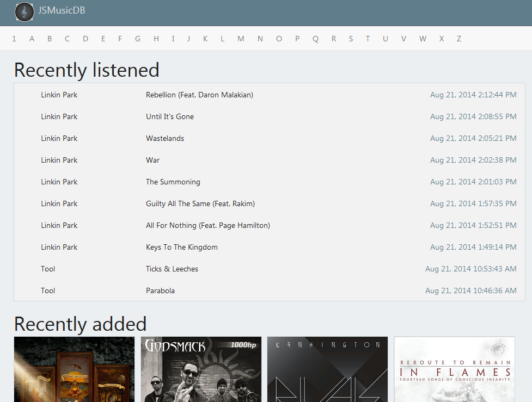Open the Kensington Rivals album cover
This screenshot has width=532, height=402.
[x=327, y=369]
